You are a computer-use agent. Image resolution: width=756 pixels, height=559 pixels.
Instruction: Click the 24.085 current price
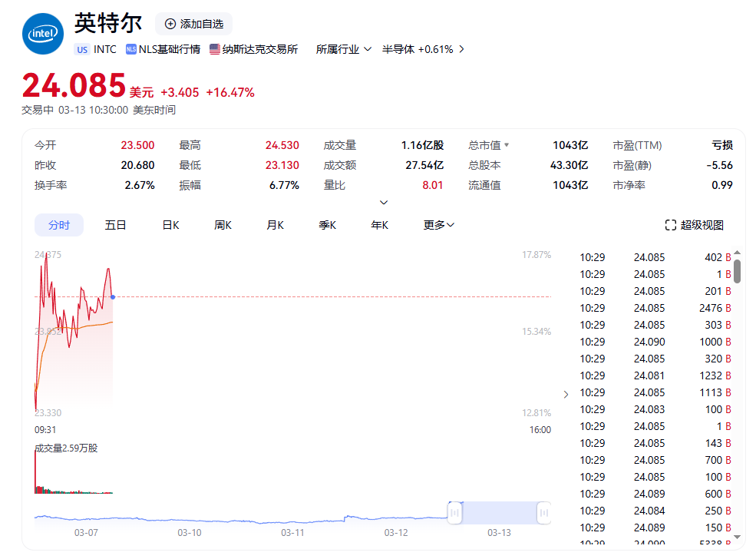(x=74, y=85)
